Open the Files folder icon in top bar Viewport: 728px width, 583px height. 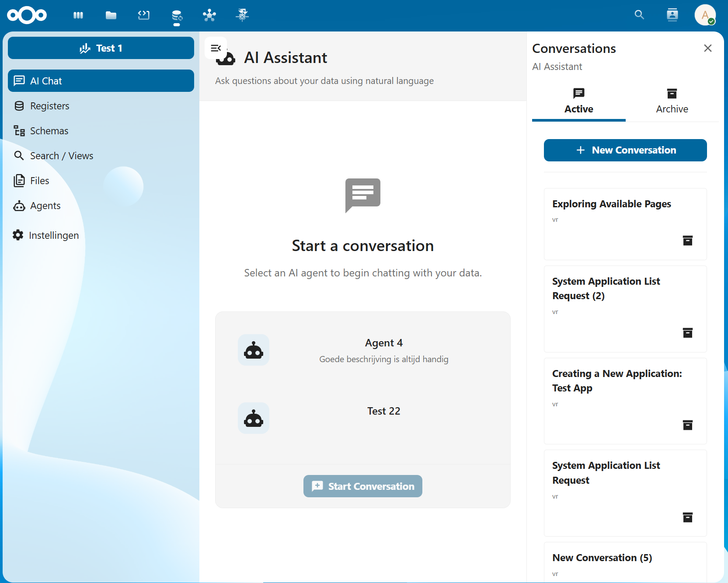click(x=111, y=15)
